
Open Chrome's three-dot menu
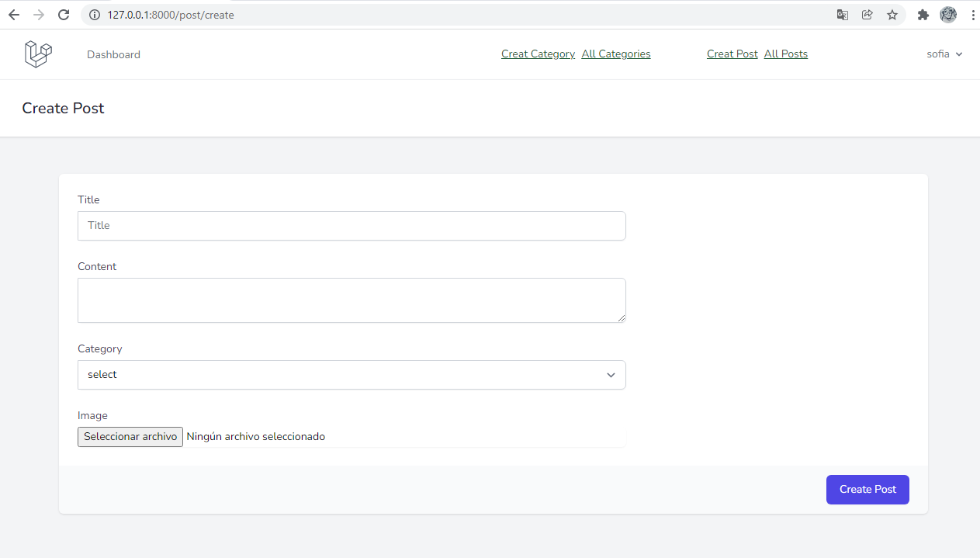pyautogui.click(x=972, y=15)
